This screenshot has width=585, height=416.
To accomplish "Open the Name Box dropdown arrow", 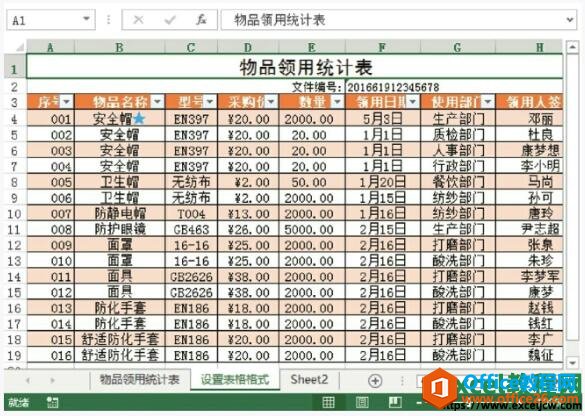I will (86, 19).
